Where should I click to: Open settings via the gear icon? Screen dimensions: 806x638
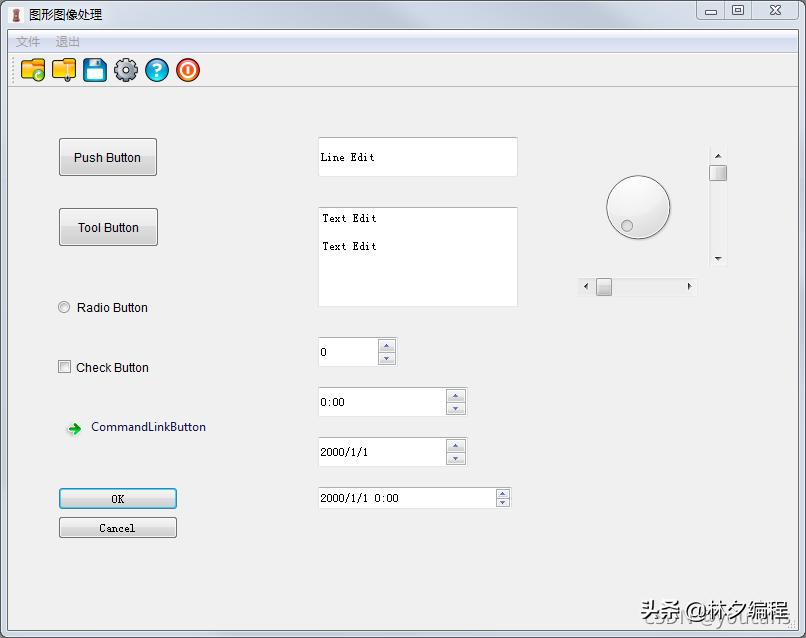(x=126, y=70)
